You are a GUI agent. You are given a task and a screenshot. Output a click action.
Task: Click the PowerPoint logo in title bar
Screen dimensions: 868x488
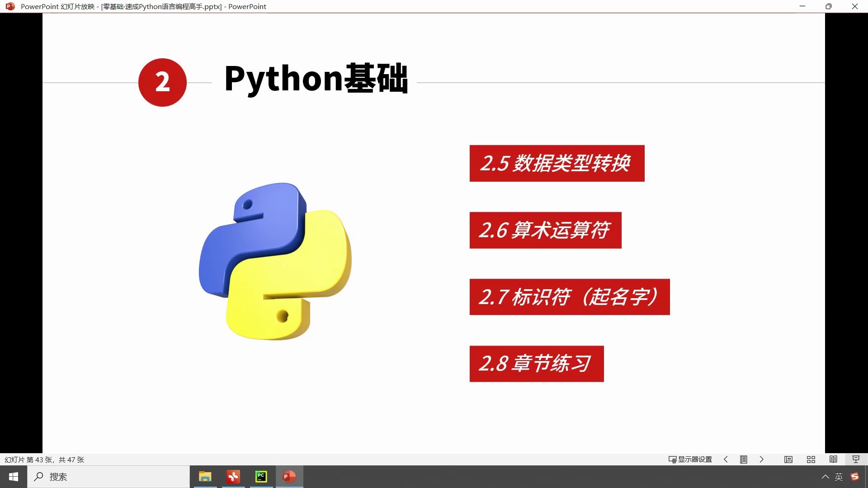10,6
